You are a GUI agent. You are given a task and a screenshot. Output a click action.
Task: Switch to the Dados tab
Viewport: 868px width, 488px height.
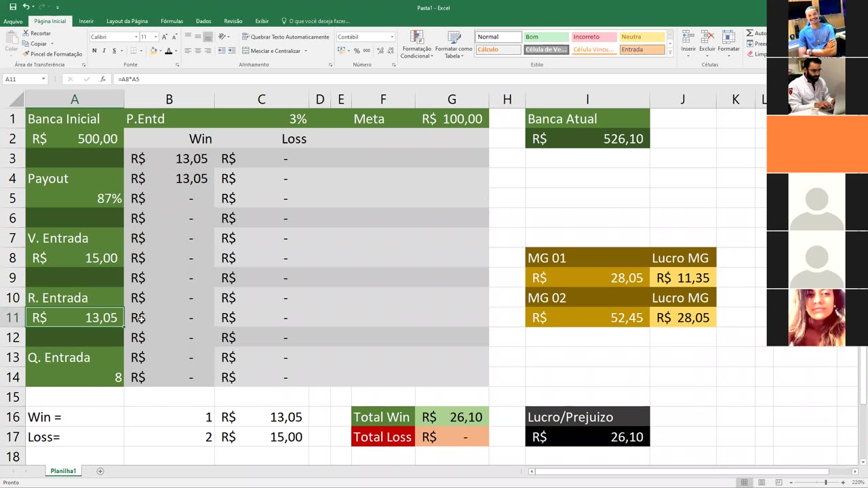coord(203,21)
